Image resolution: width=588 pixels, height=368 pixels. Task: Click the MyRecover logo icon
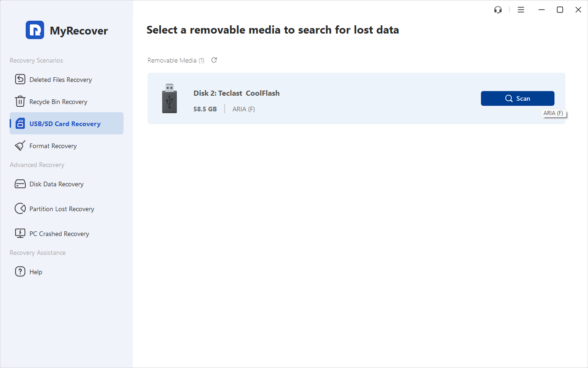(x=35, y=30)
